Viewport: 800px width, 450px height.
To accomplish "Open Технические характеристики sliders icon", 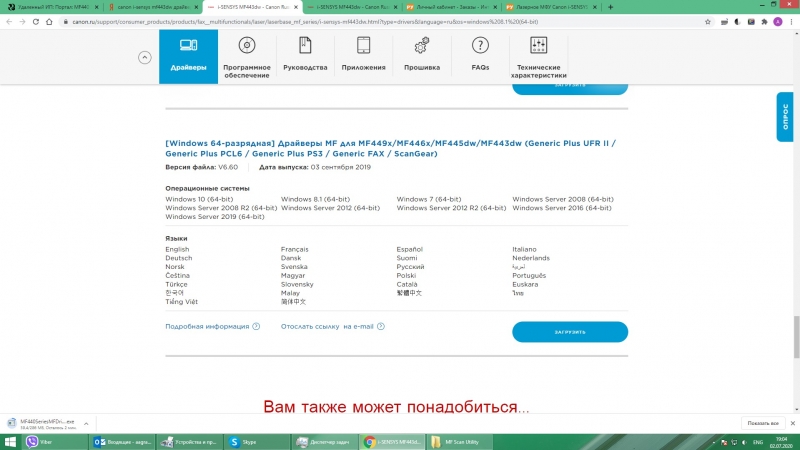I will [538, 46].
